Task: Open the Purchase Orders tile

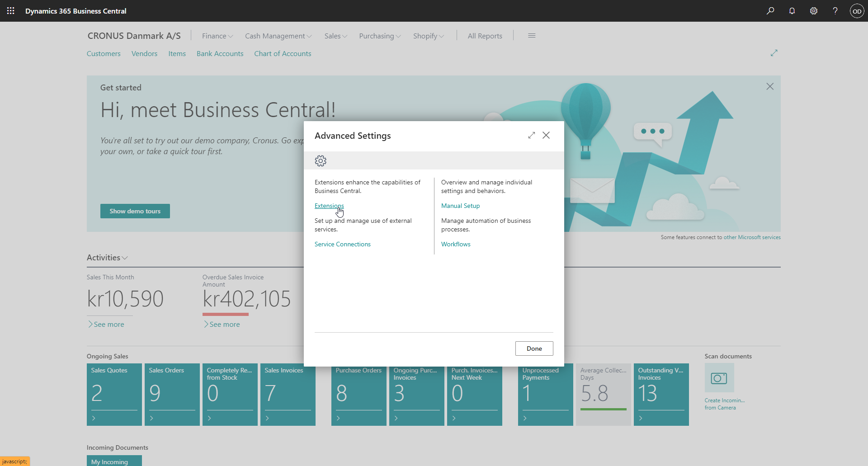Action: [x=359, y=396]
